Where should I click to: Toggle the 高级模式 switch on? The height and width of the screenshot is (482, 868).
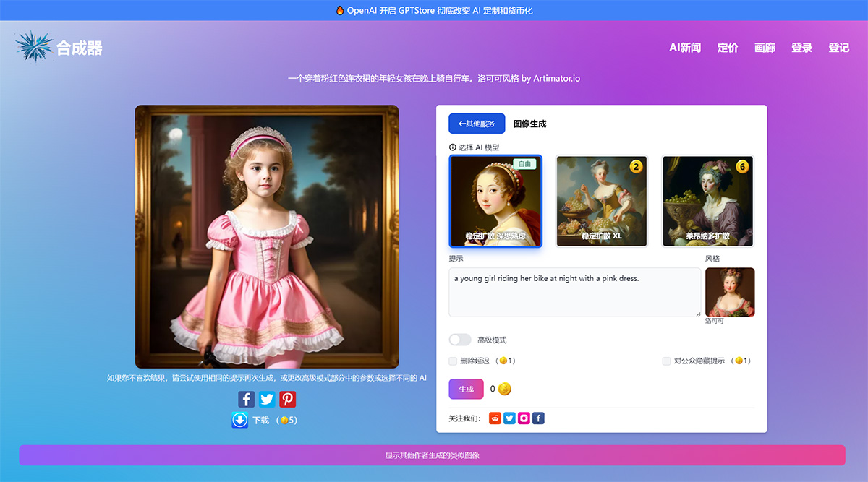459,339
